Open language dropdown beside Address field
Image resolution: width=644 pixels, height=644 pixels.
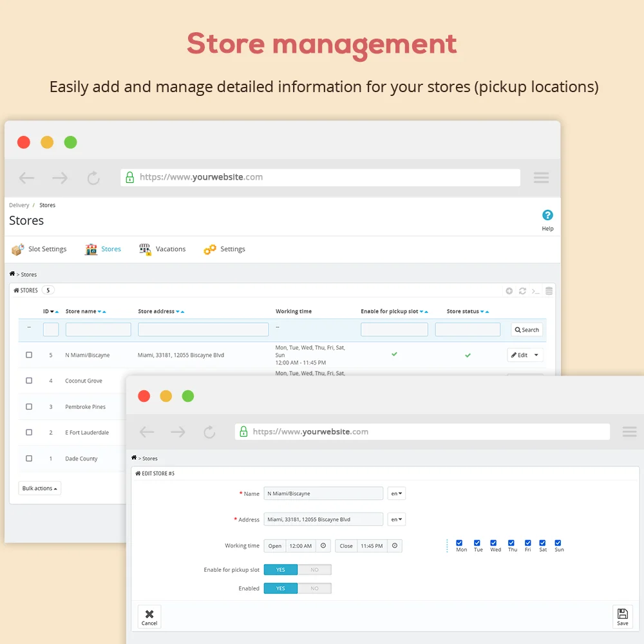pyautogui.click(x=396, y=520)
